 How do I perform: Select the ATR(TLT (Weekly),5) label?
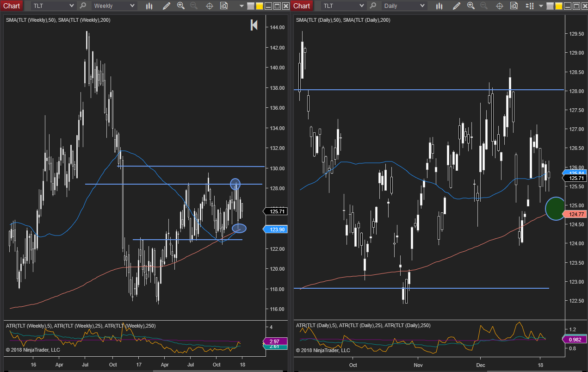click(x=29, y=326)
